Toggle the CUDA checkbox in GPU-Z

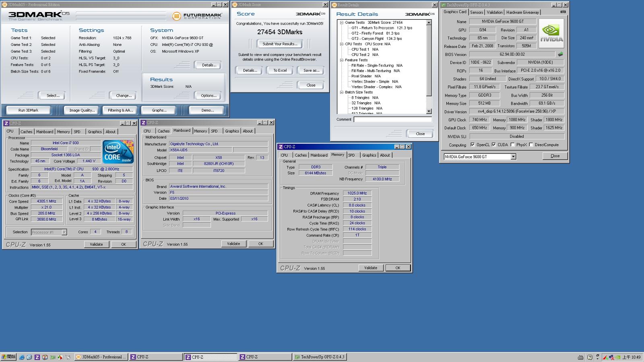click(494, 145)
